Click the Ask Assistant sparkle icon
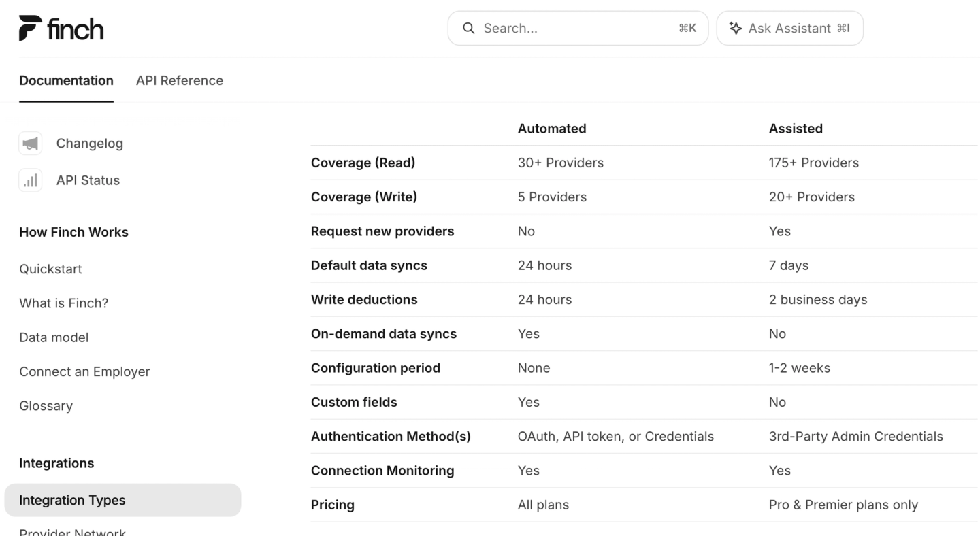This screenshot has width=980, height=536. click(736, 28)
